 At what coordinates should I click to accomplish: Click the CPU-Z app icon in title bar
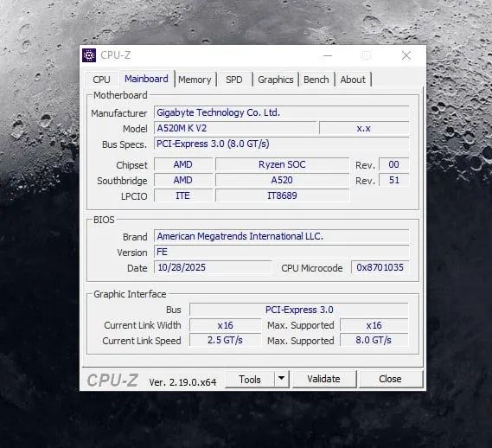tap(89, 55)
